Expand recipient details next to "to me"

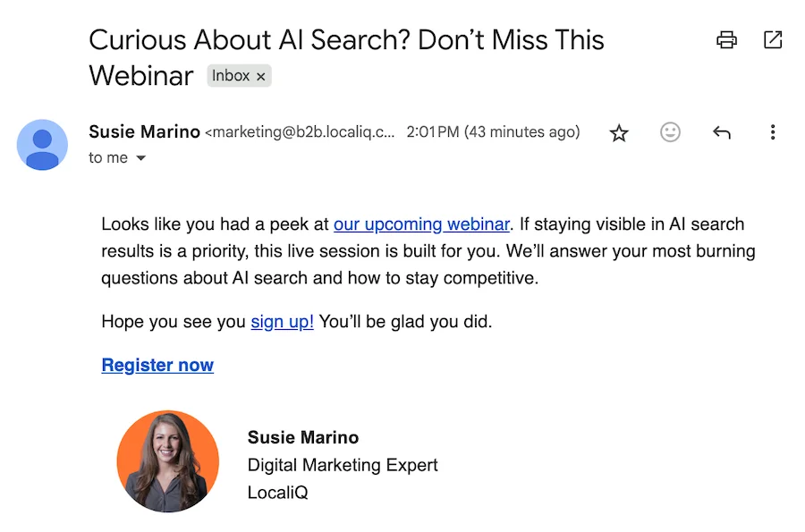click(140, 158)
